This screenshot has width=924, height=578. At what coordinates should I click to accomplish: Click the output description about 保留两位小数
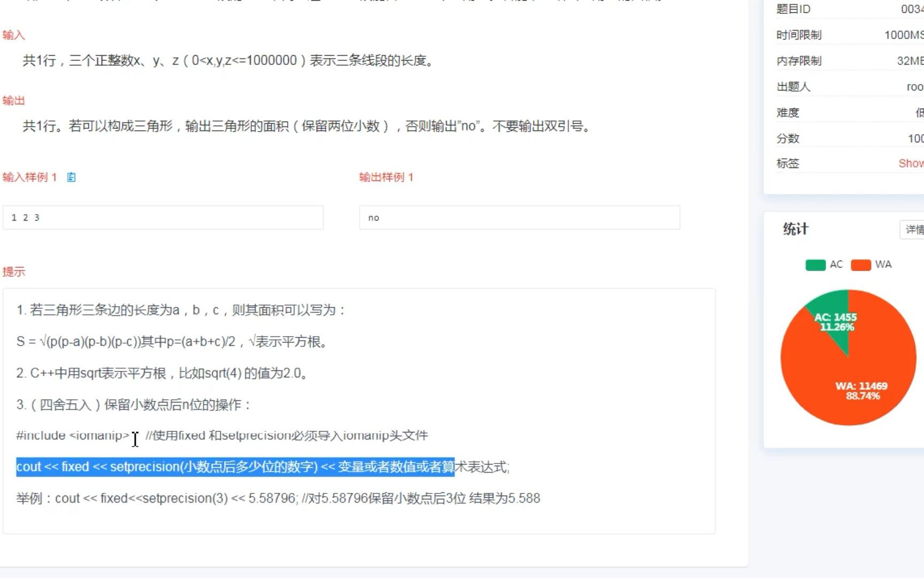pyautogui.click(x=307, y=126)
